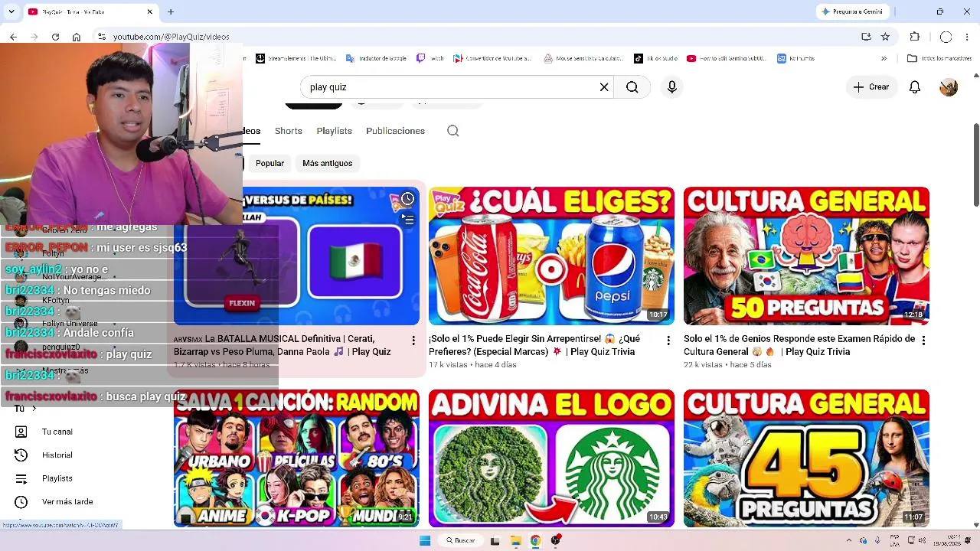Image resolution: width=980 pixels, height=551 pixels.
Task: Bookmark this page with the star icon
Action: point(886,37)
